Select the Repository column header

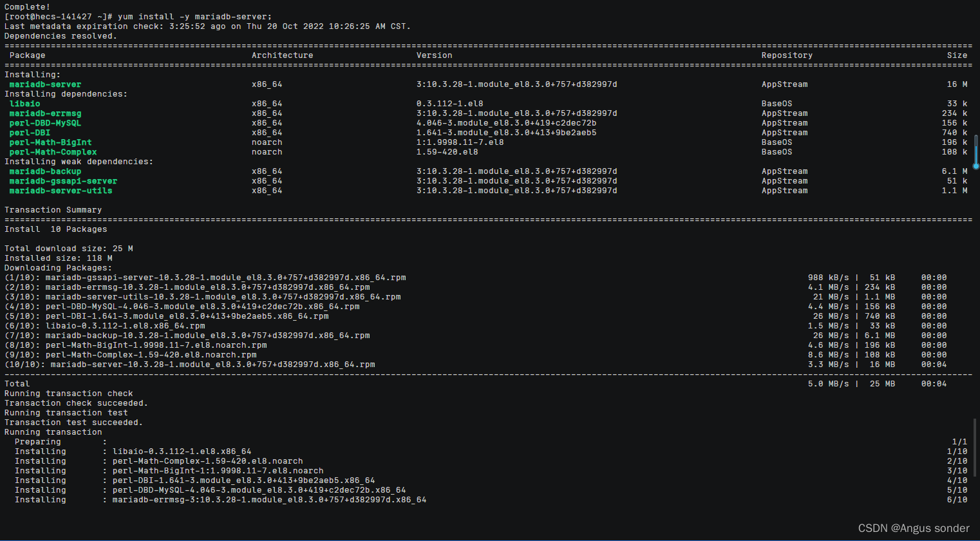pos(787,55)
